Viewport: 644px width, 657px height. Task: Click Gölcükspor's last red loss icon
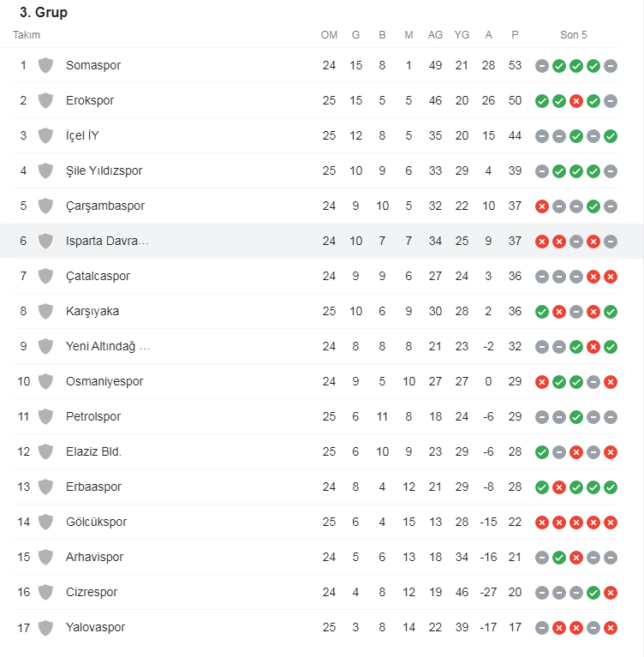pos(611,523)
